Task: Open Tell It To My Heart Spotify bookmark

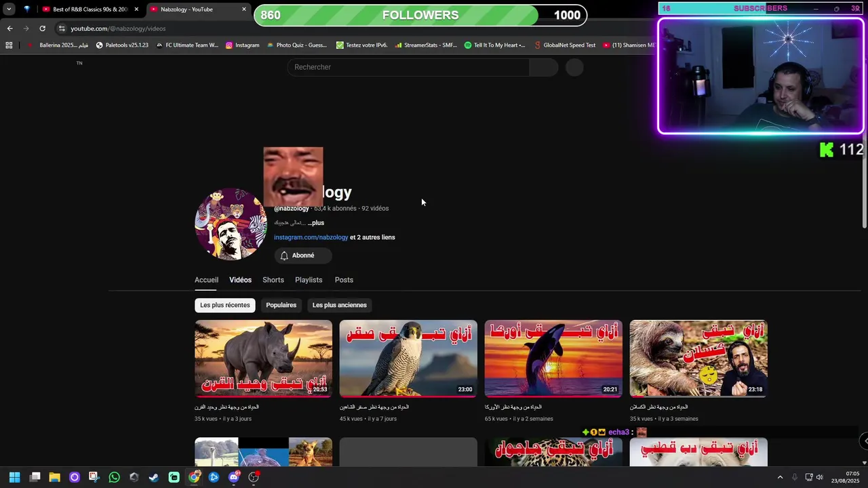Action: [495, 45]
